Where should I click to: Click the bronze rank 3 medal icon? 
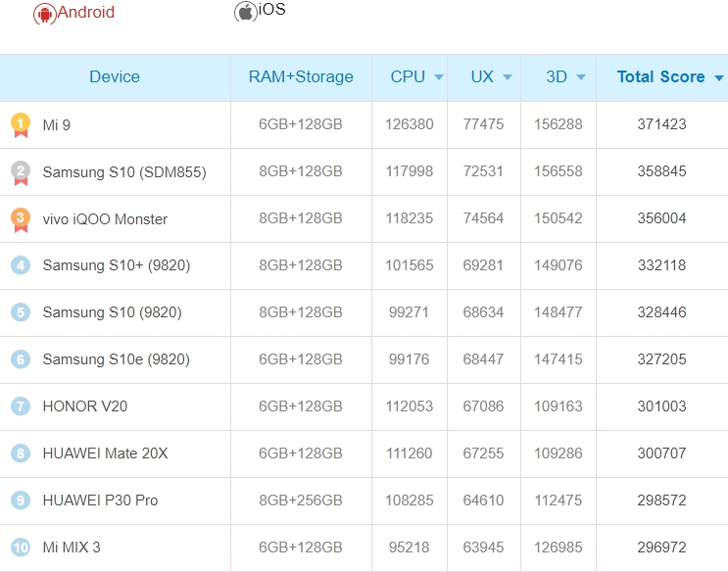click(x=21, y=219)
